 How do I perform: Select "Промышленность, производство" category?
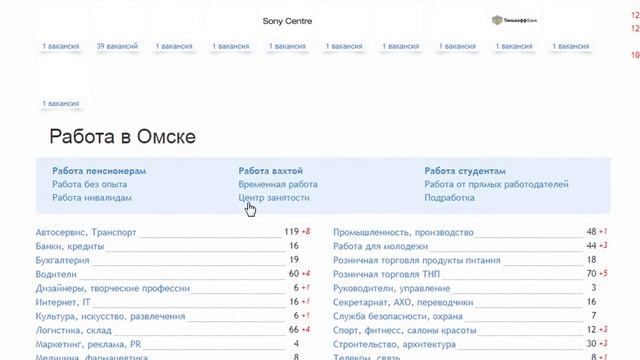pos(403,232)
